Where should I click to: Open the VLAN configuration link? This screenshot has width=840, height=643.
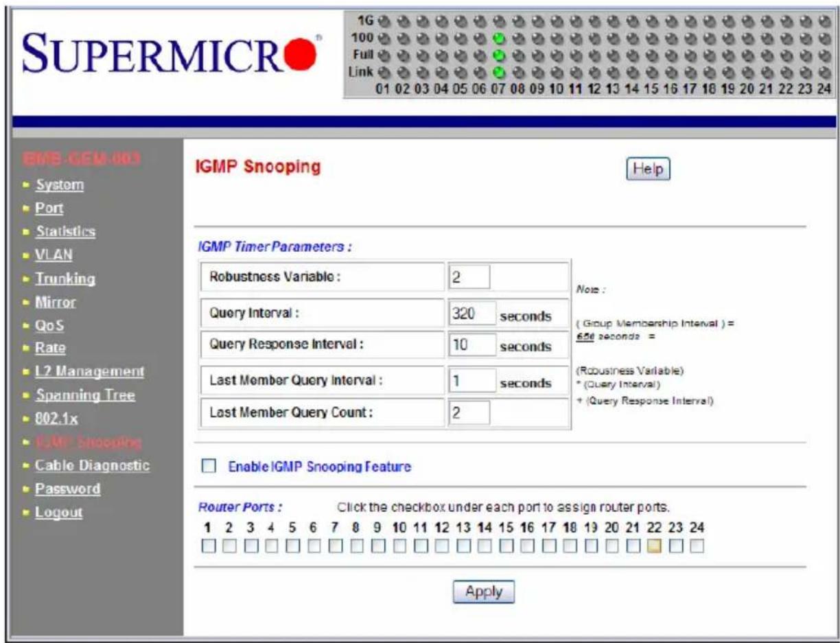(x=54, y=255)
